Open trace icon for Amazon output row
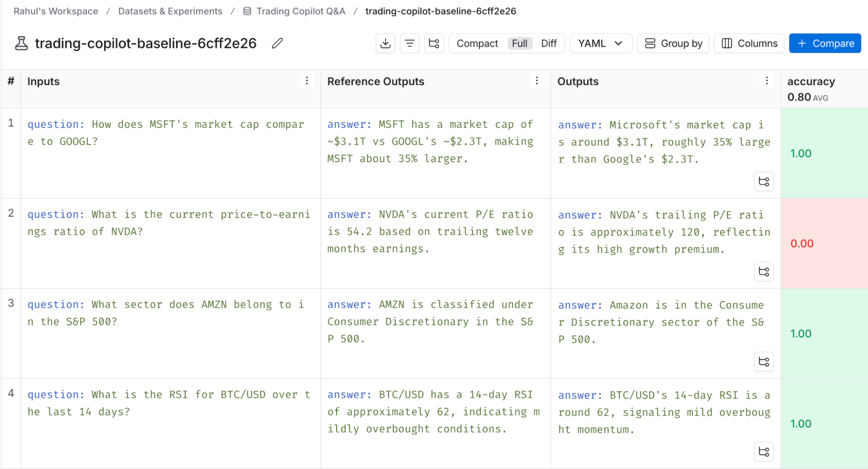Viewport: 868px width, 469px height. [764, 362]
